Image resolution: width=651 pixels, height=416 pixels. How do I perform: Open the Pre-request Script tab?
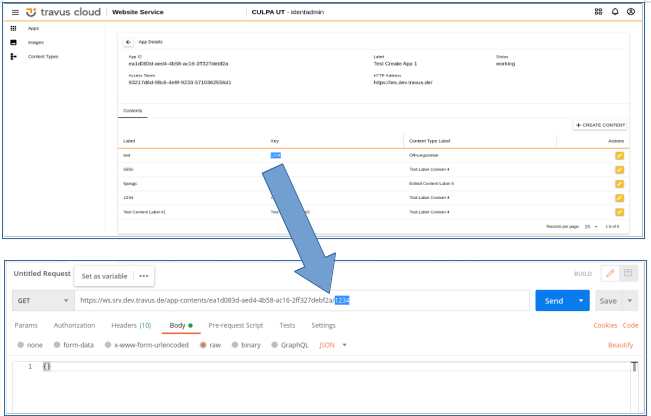tap(235, 325)
